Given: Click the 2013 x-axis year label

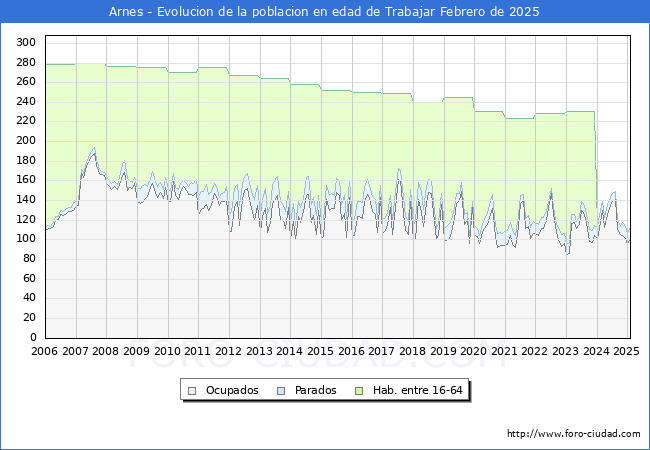Looking at the screenshot, I should (259, 351).
